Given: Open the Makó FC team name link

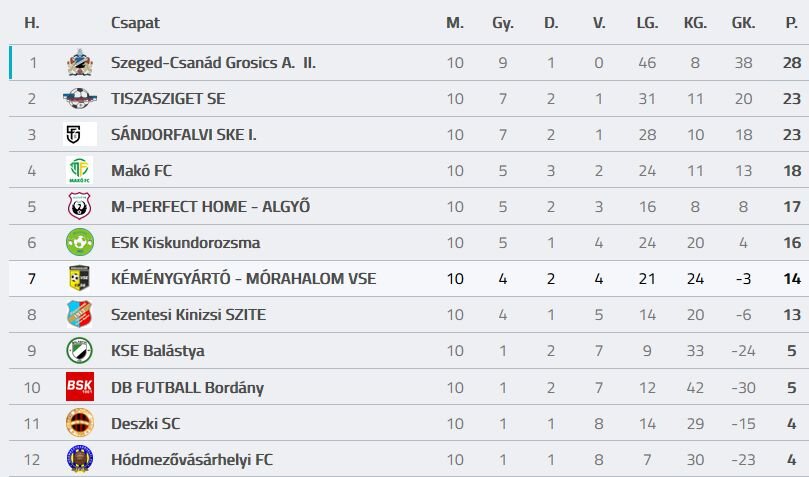Looking at the screenshot, I should tap(141, 171).
